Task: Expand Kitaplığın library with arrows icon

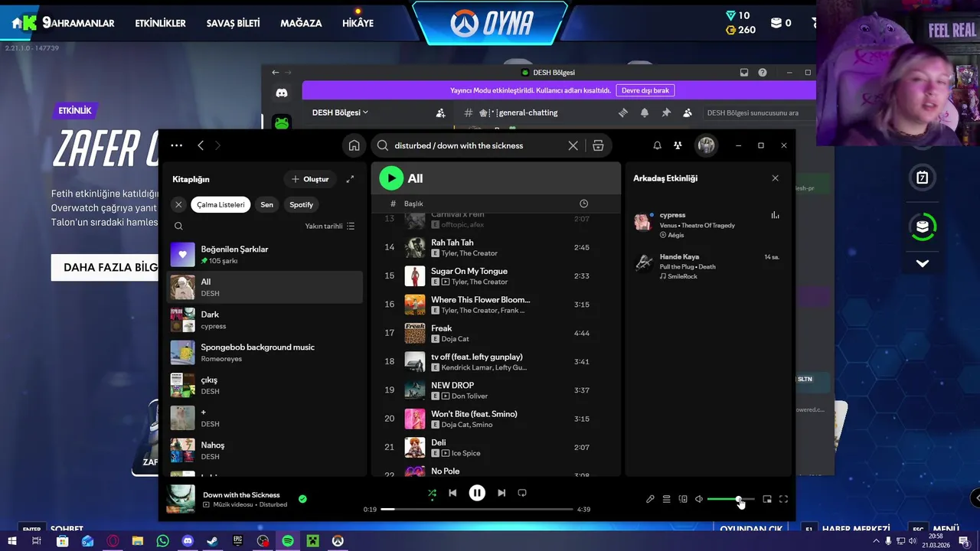Action: pyautogui.click(x=350, y=179)
